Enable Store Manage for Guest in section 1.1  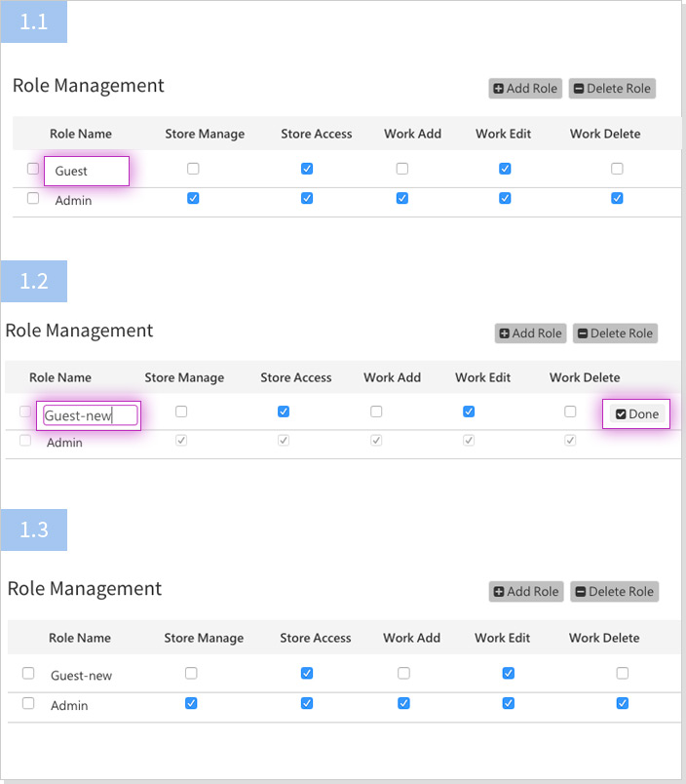pyautogui.click(x=193, y=169)
